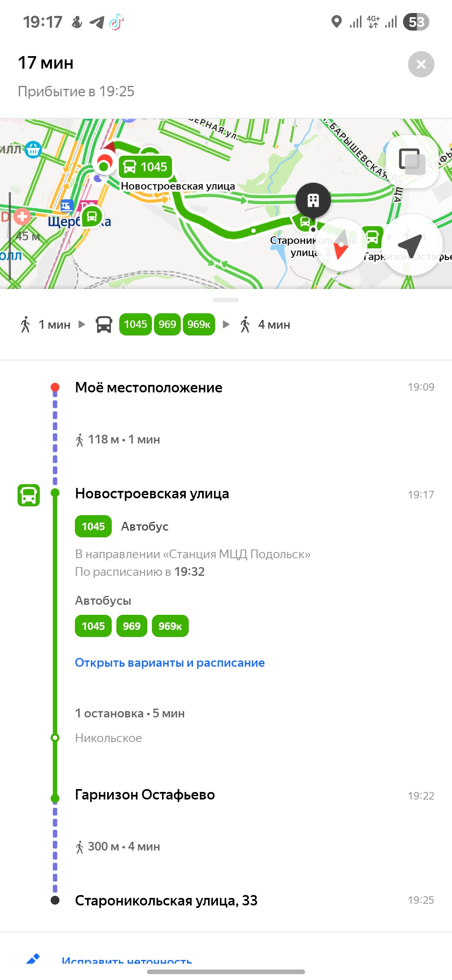Select bus 969к in summary row

tap(199, 325)
